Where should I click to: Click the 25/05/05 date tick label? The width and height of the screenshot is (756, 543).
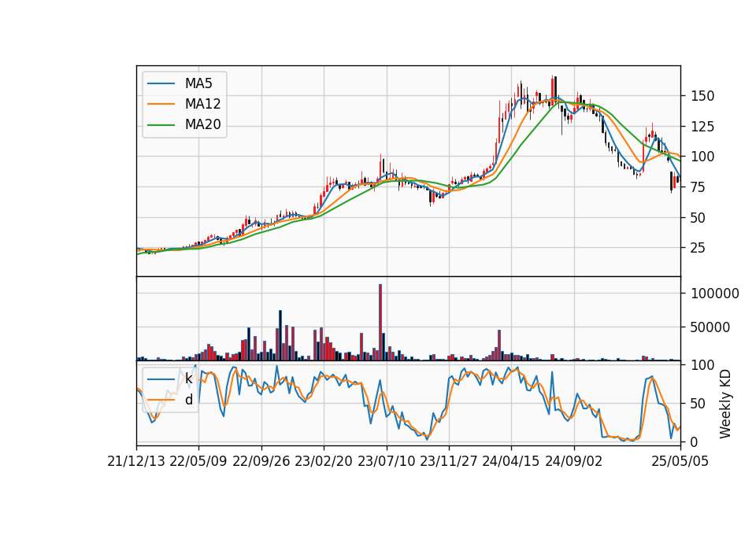680,461
